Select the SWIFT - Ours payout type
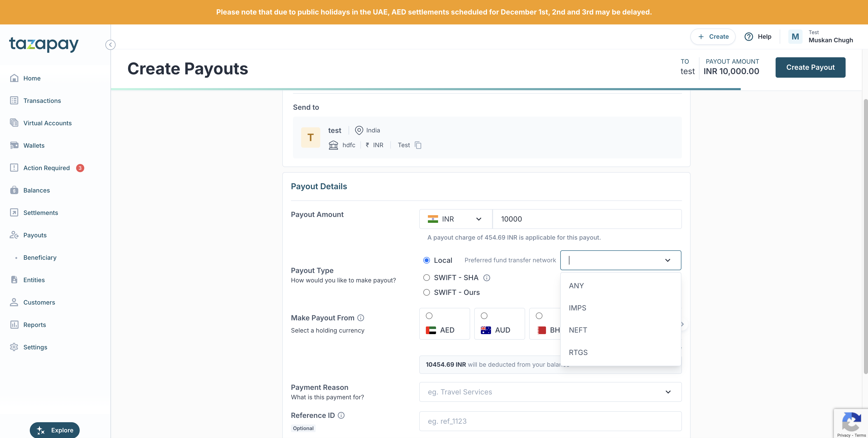The width and height of the screenshot is (868, 438). [x=427, y=293]
